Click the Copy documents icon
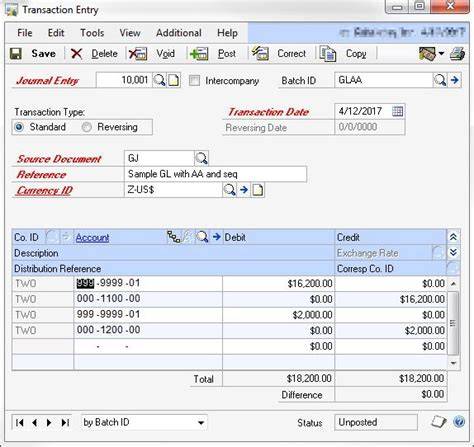The image size is (474, 447). 328,54
